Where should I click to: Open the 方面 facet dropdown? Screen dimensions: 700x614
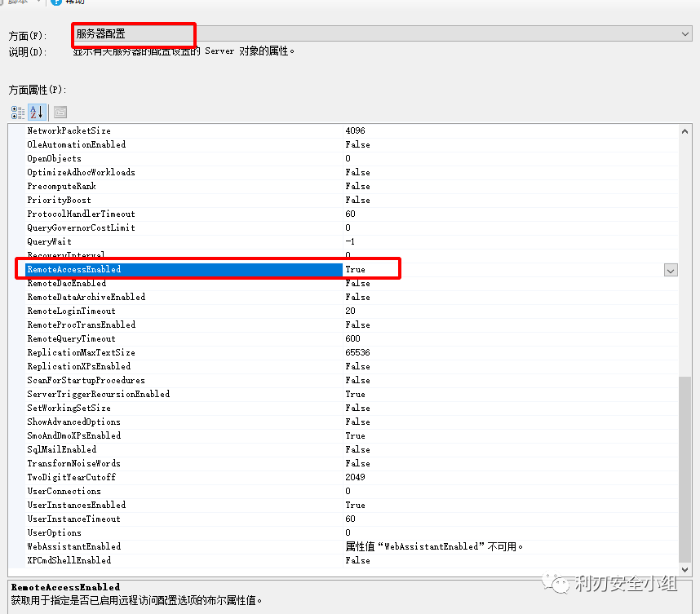coord(685,33)
